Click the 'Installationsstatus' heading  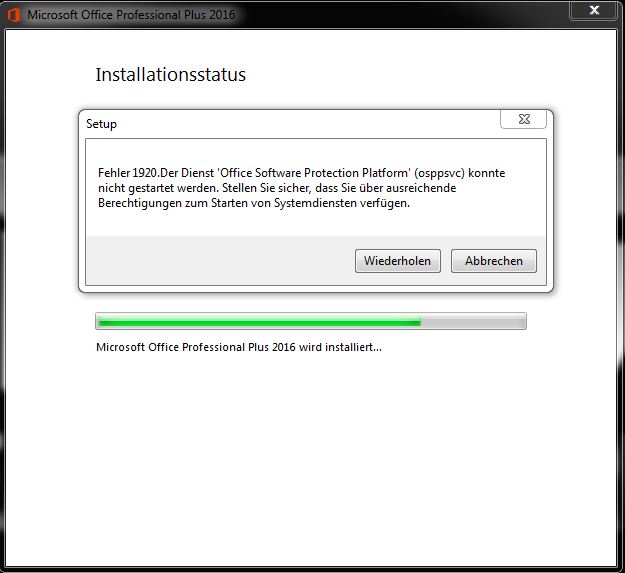click(171, 75)
